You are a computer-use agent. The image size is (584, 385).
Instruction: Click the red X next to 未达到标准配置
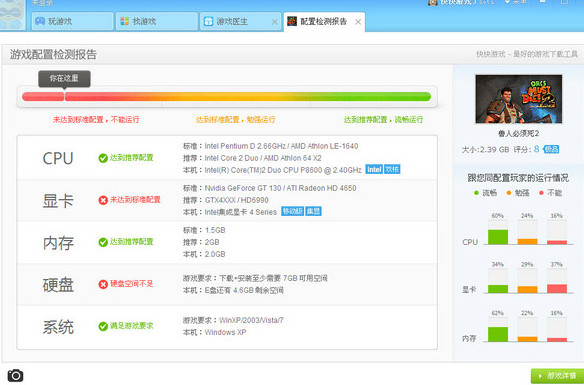click(103, 200)
